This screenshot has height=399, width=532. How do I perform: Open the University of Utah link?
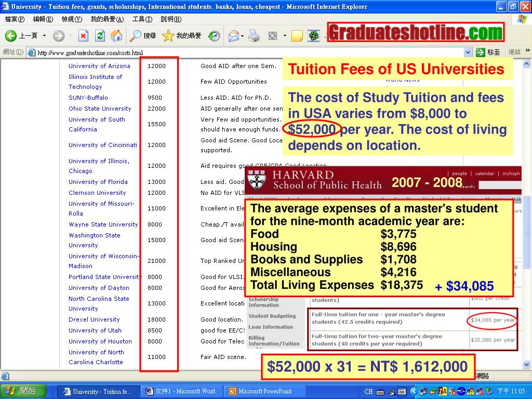pyautogui.click(x=95, y=330)
